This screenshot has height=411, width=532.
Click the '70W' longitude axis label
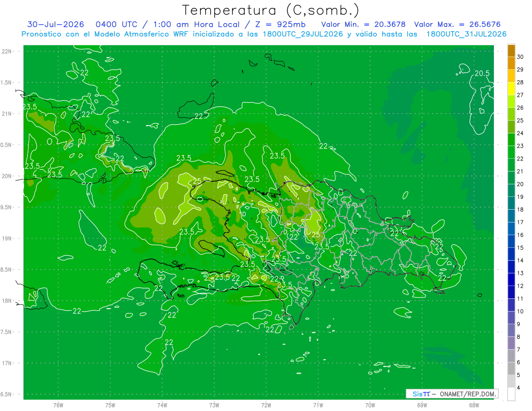pyautogui.click(x=370, y=405)
